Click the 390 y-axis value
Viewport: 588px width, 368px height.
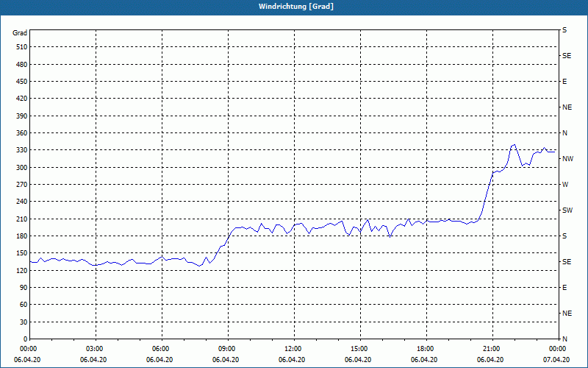point(22,116)
